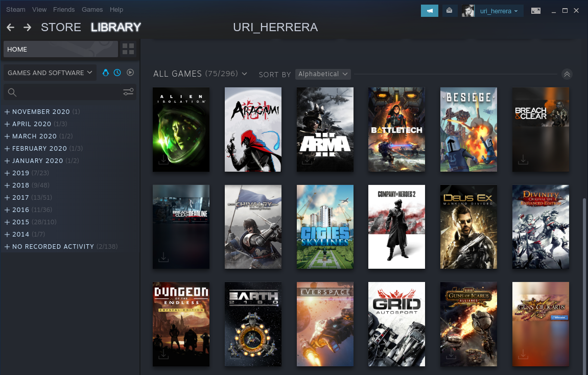Click the search magnifier icon
This screenshot has height=375, width=588.
tap(12, 92)
